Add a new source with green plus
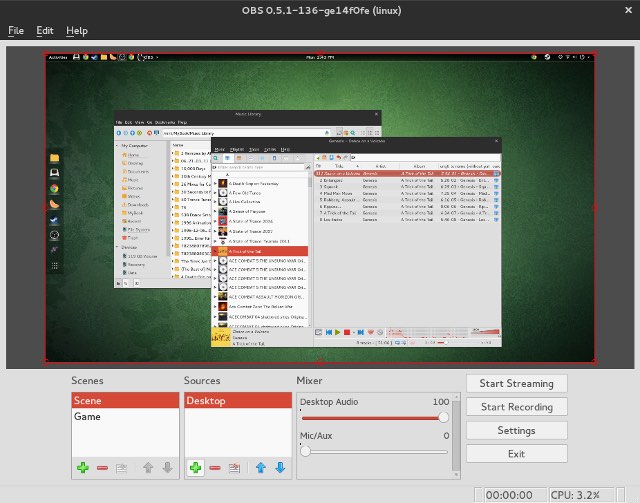Image resolution: width=640 pixels, height=503 pixels. click(x=196, y=467)
